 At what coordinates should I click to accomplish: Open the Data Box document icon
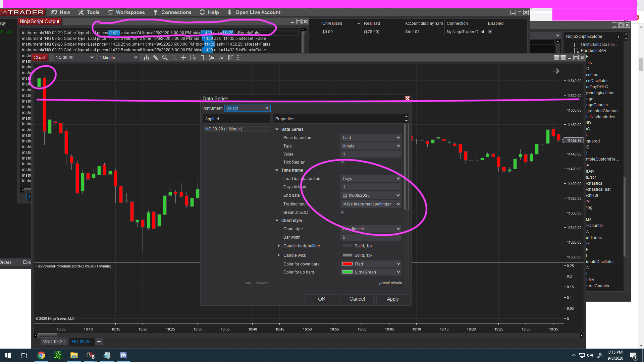pos(193,58)
